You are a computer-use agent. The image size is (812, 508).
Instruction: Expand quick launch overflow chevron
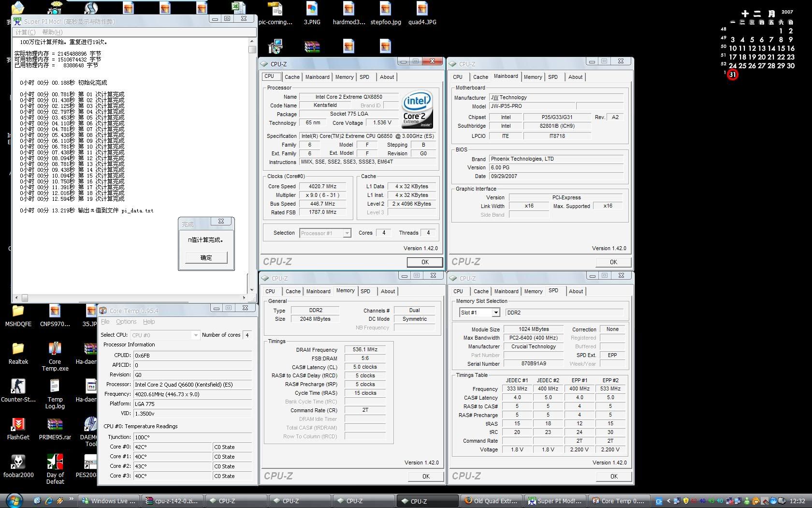coord(72,499)
